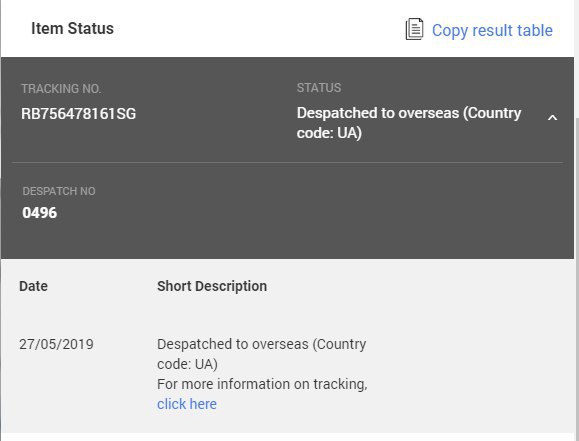Collapse the tracking details chevron

(x=552, y=118)
